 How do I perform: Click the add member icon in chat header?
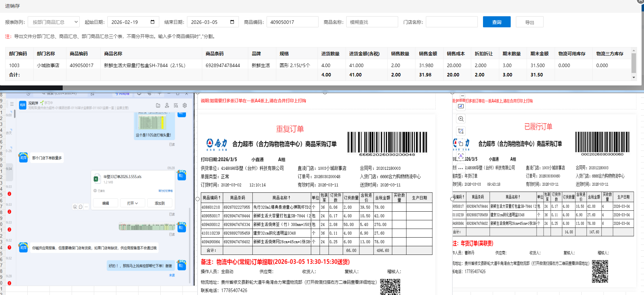pos(167,105)
